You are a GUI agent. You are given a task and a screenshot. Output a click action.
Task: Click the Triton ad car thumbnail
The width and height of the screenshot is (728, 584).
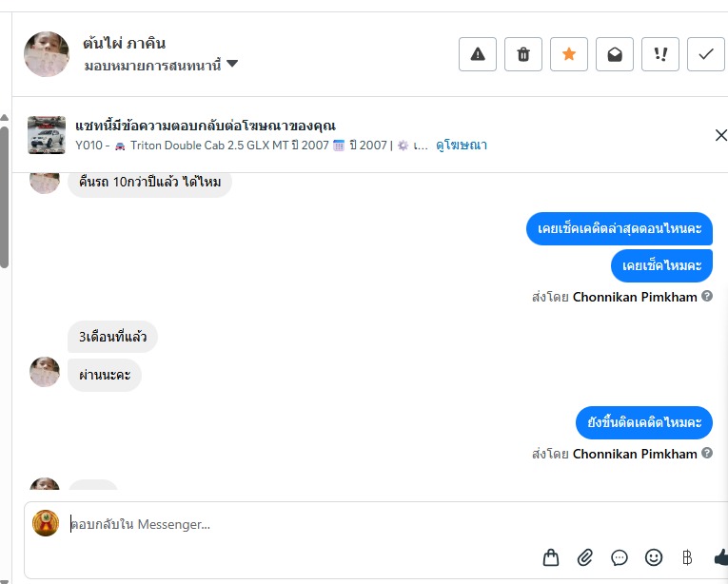(47, 135)
